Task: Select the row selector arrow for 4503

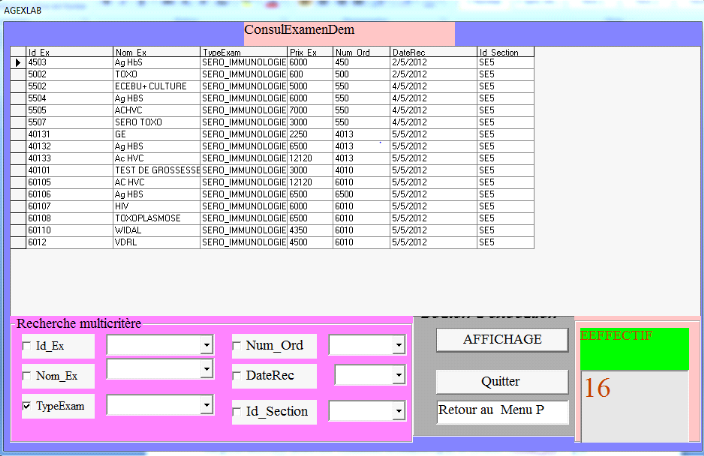Action: (18, 62)
